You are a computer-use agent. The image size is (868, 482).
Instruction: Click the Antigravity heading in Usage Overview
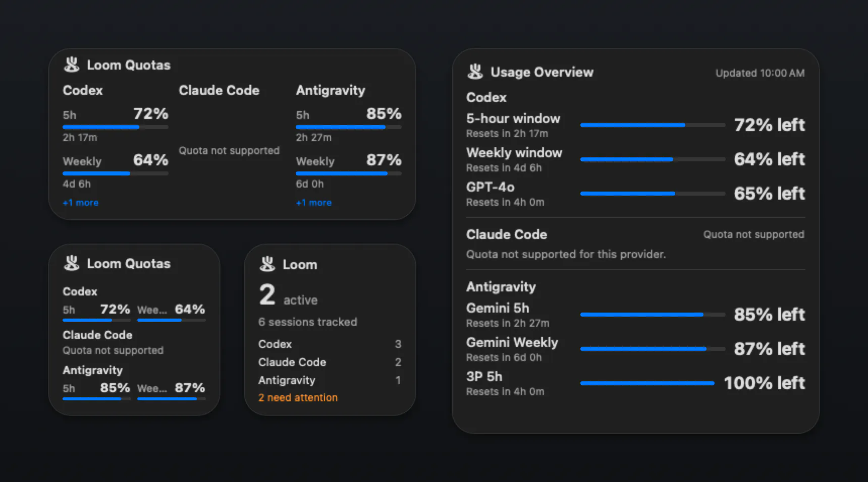501,287
